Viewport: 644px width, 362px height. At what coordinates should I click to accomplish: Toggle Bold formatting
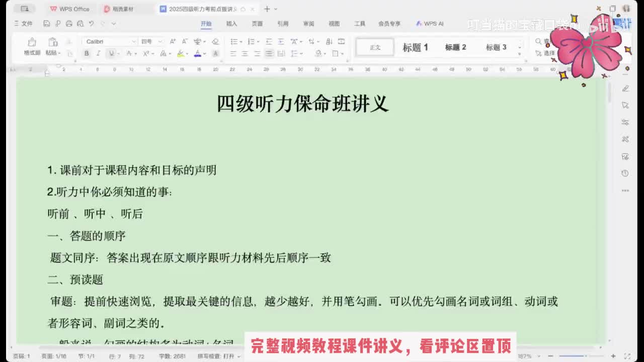pos(87,53)
